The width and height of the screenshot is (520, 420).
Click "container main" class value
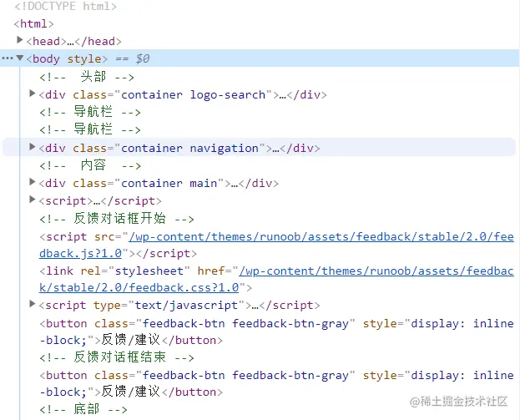[x=169, y=183]
